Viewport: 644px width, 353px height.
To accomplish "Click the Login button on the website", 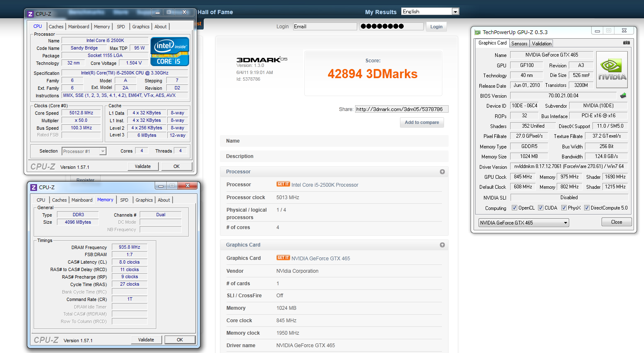I will pos(436,27).
